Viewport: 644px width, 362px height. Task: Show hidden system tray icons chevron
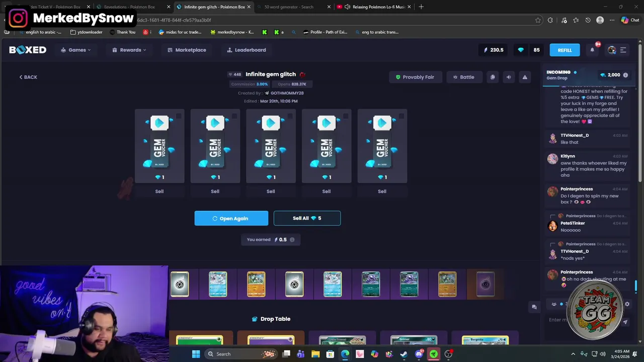pos(573,354)
